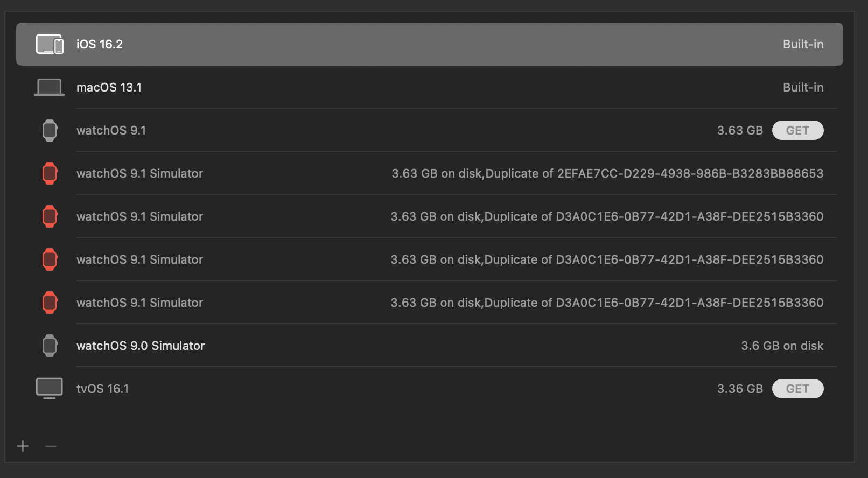Screen dimensions: 868x478
Task: Choose the tvOS 16.1 platform label
Action: (102, 389)
